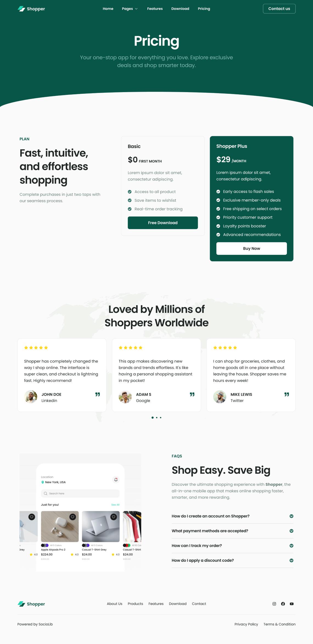
Task: Tap heart icon on Apple Airpods image
Action: [x=73, y=517]
